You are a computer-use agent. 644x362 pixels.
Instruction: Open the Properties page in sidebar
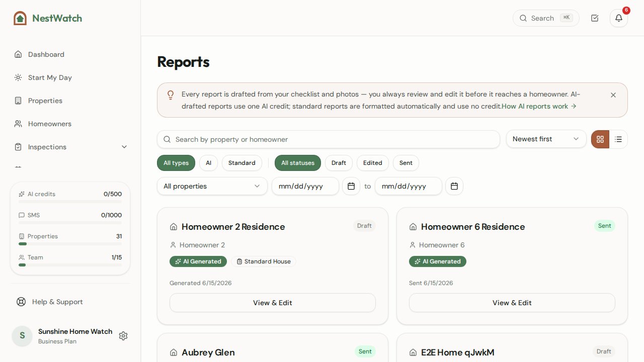click(70, 101)
